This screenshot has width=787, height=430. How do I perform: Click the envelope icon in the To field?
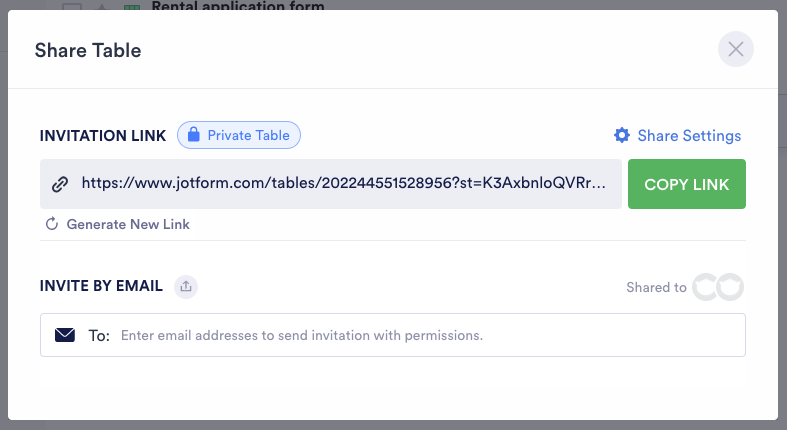tap(65, 335)
